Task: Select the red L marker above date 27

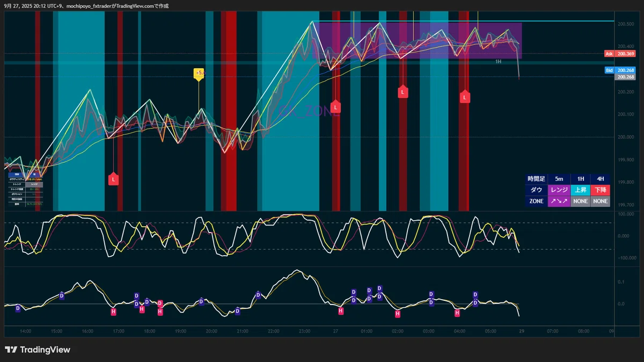Action: point(335,107)
